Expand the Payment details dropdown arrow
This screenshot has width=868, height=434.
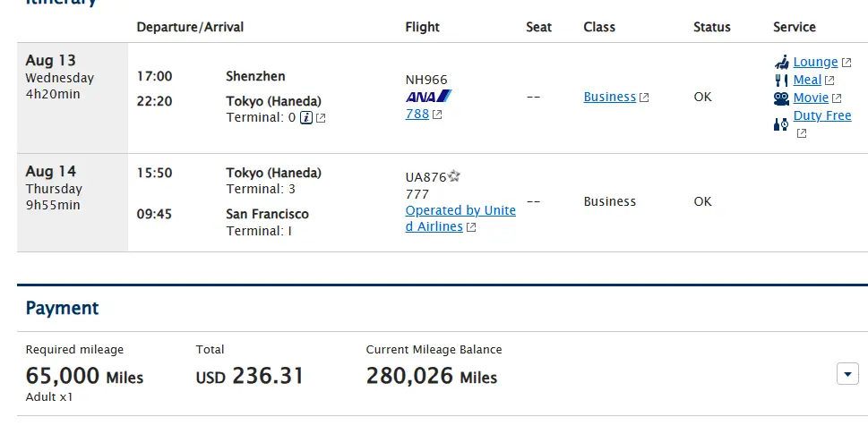coord(847,374)
